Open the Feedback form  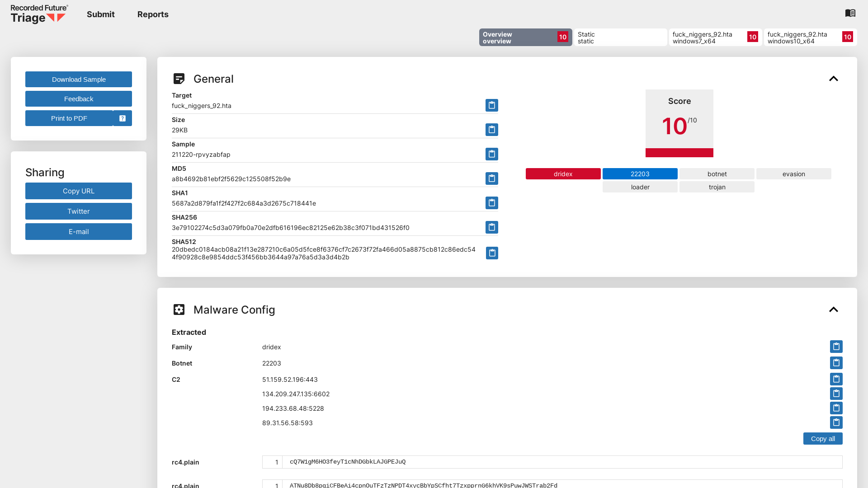[x=79, y=99]
